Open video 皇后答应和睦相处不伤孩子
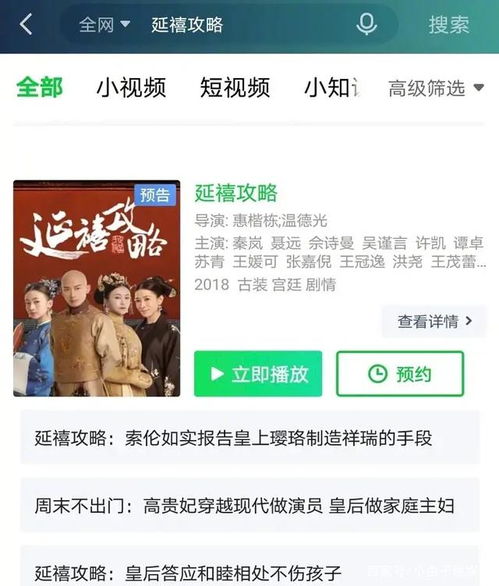Image resolution: width=499 pixels, height=586 pixels. click(250, 566)
